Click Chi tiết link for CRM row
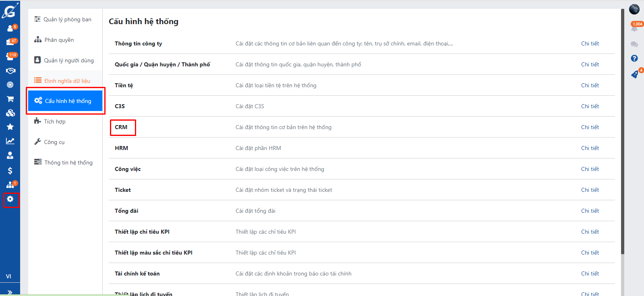Screen dimensions: 644x296 (590, 127)
